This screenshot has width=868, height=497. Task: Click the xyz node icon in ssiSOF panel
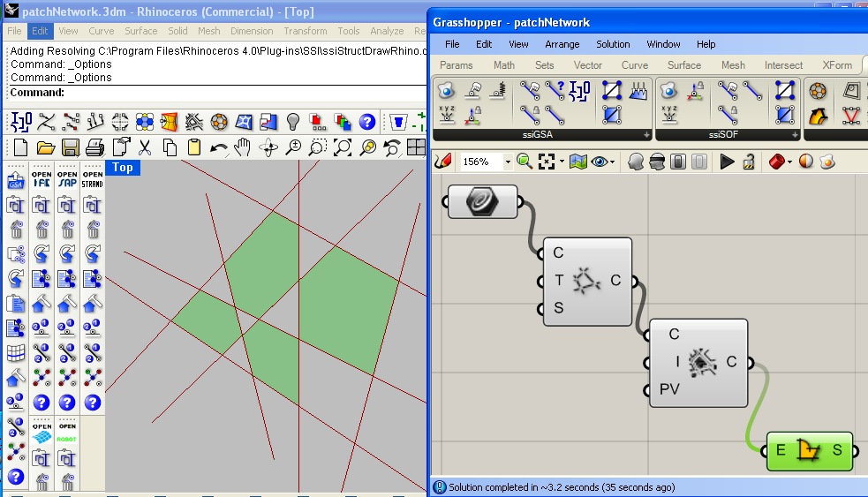point(669,114)
